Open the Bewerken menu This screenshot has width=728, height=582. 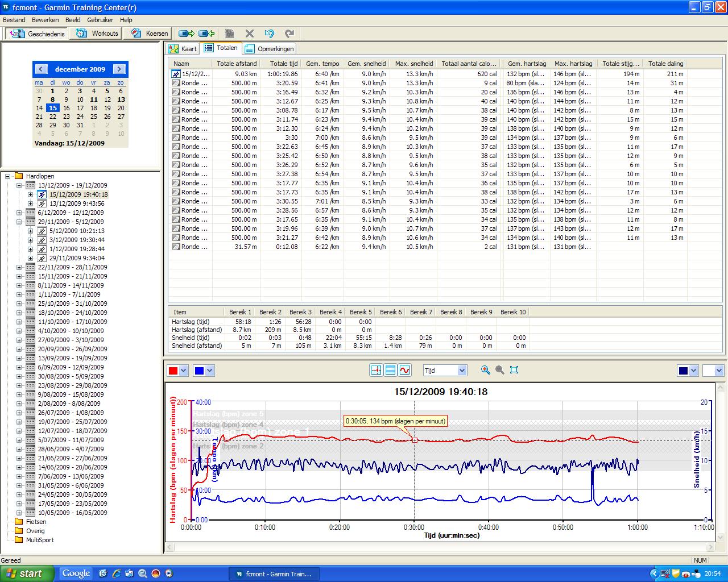tap(45, 20)
